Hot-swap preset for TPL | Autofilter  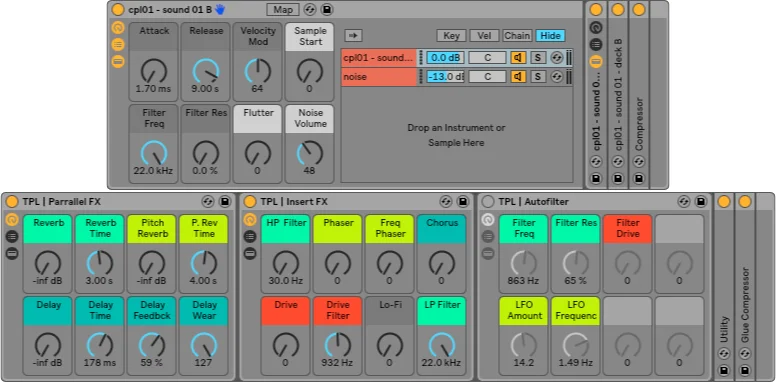pyautogui.click(x=684, y=201)
